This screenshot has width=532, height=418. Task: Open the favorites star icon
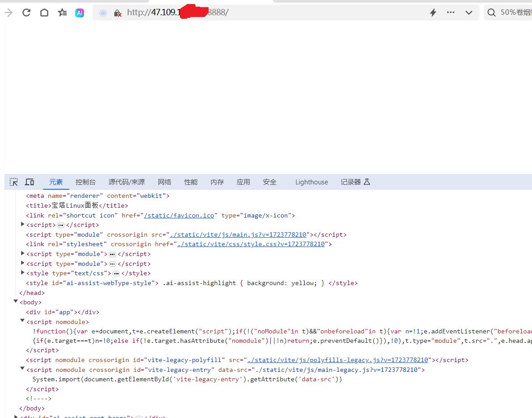click(x=62, y=13)
